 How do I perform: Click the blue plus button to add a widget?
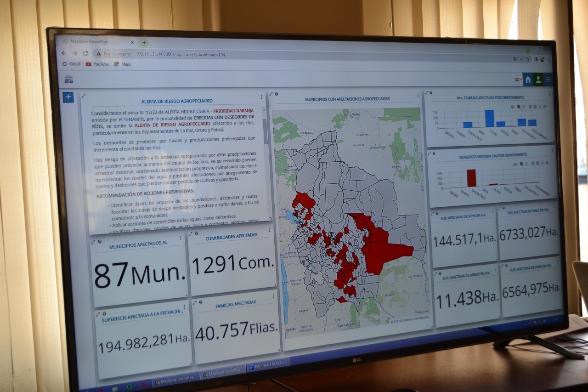click(68, 97)
